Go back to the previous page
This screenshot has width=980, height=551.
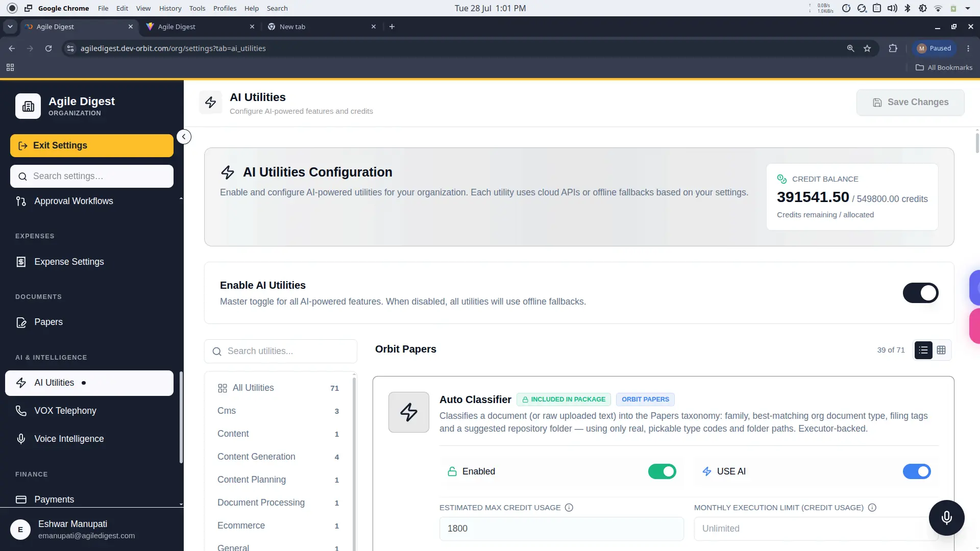click(x=12, y=48)
